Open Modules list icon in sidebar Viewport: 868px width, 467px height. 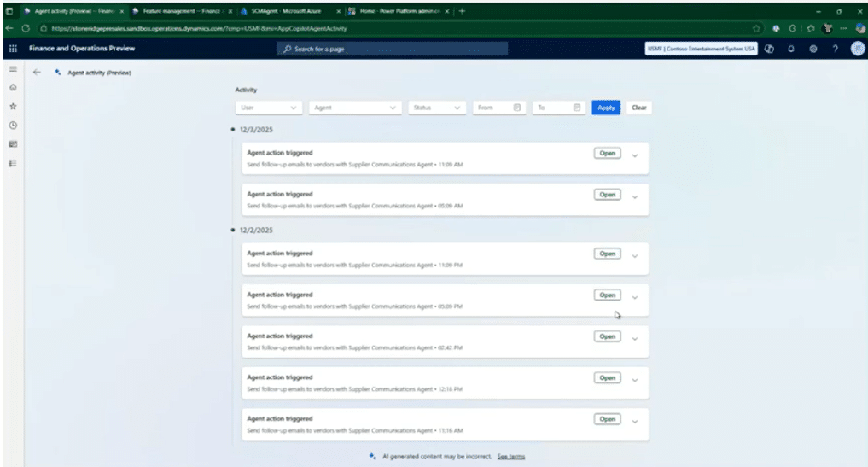13,163
